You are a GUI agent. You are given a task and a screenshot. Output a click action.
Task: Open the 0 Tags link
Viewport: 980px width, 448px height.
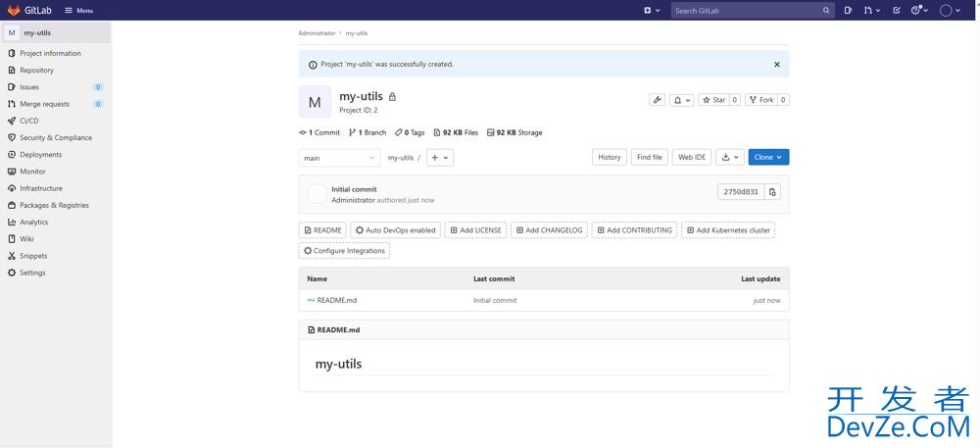tap(410, 132)
